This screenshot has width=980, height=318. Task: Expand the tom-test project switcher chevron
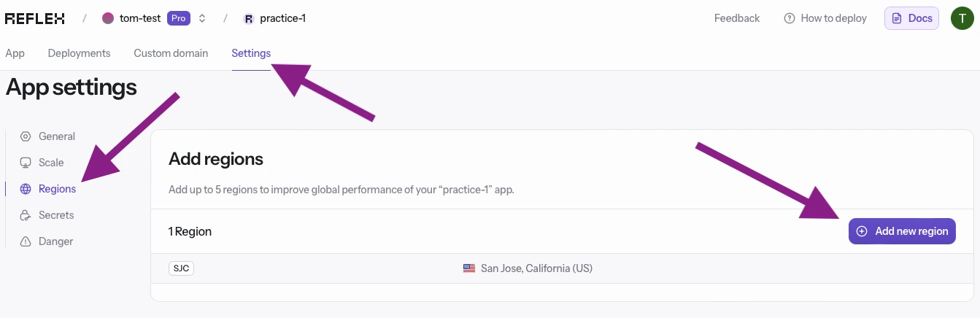coord(202,18)
